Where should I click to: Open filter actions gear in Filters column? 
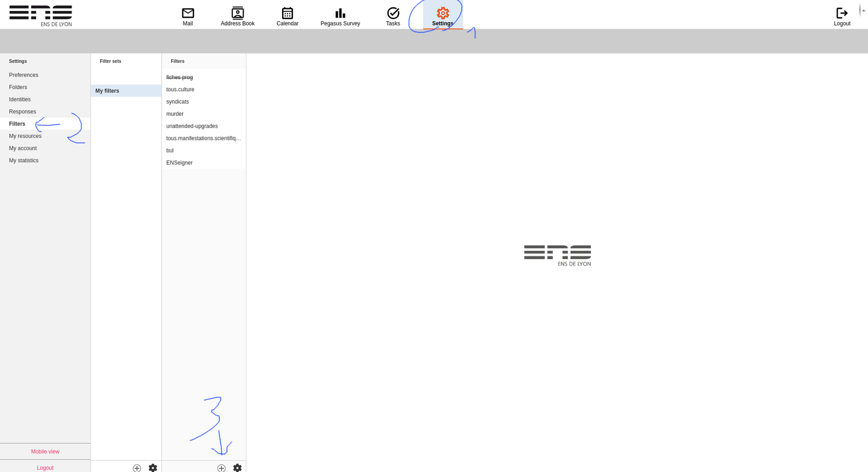[238, 468]
